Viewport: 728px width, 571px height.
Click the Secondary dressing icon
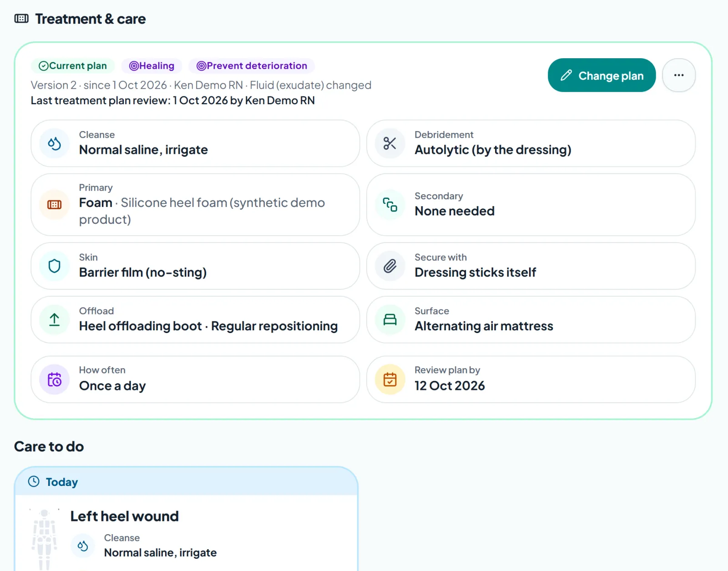pyautogui.click(x=390, y=205)
